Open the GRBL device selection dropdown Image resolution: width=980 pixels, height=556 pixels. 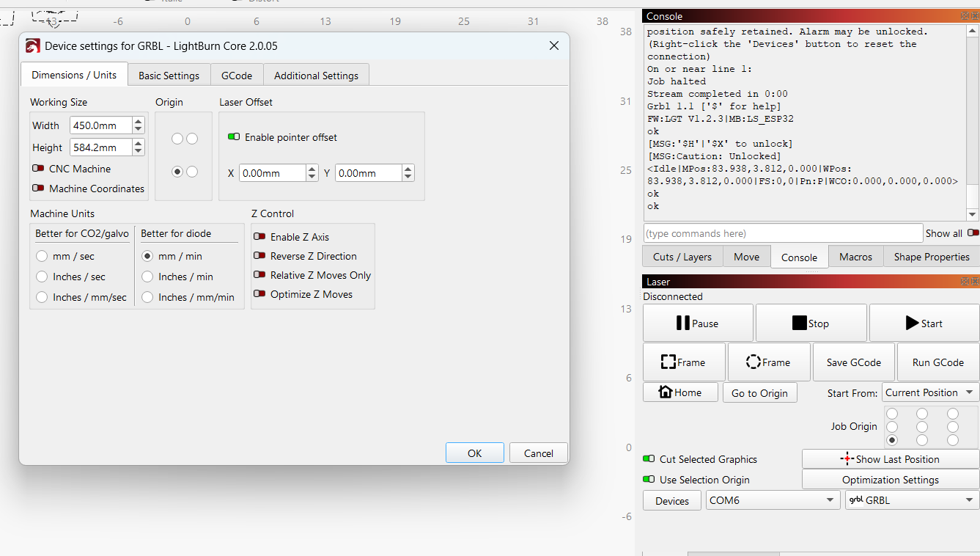click(911, 500)
